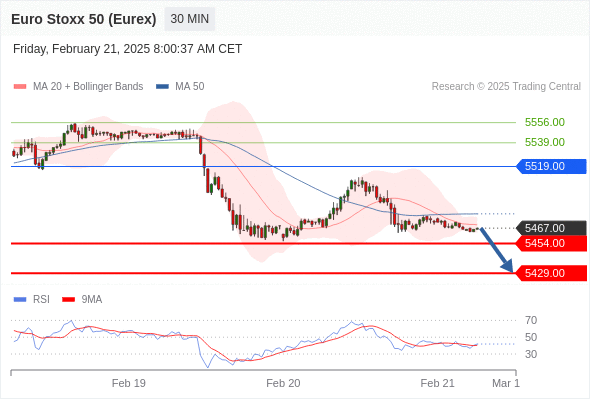This screenshot has width=590, height=400.
Task: Click the Feb 21 date axis label
Action: tap(438, 383)
